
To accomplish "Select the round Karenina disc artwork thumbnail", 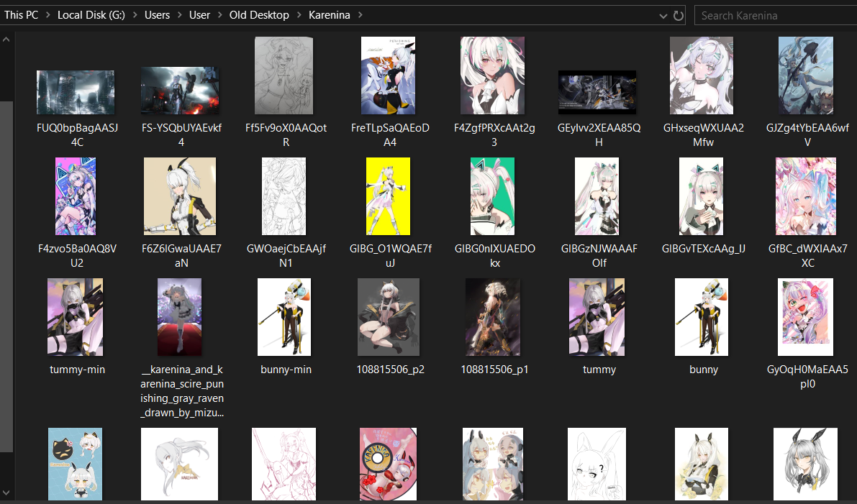I will point(388,464).
